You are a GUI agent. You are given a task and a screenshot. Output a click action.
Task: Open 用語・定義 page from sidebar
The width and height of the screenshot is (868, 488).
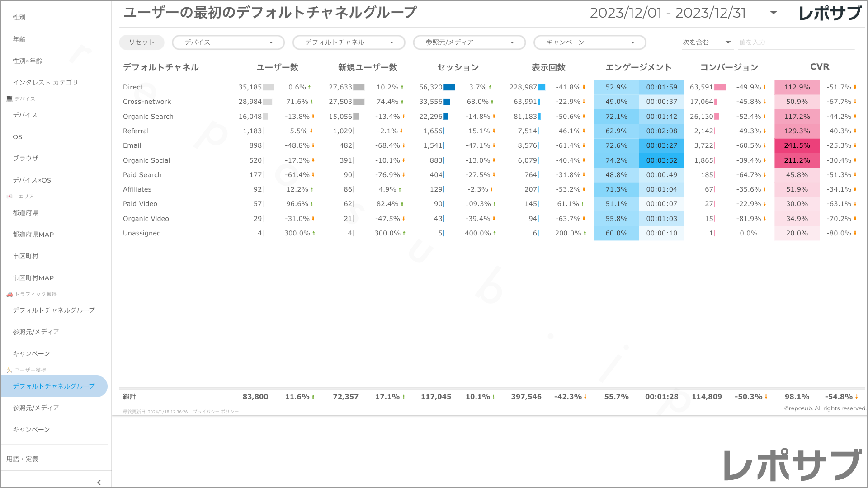tap(23, 459)
